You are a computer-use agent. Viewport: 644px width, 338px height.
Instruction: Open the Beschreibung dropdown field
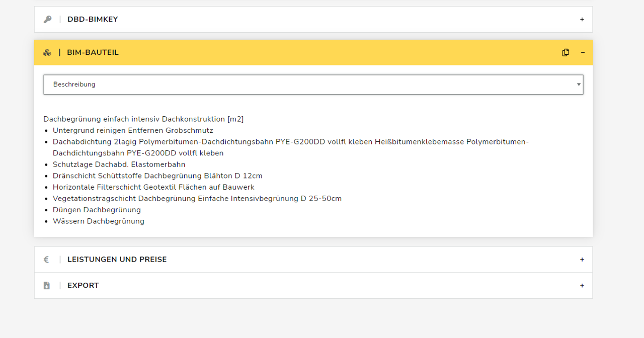312,84
